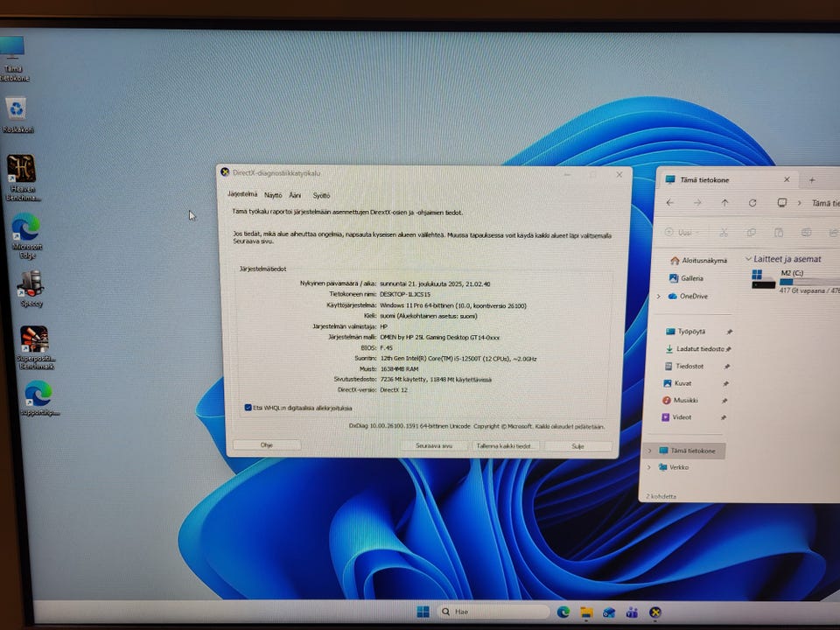This screenshot has height=630, width=840.
Task: Toggle Etsi WHQL:n digitaalisia allekirjoituksia checkbox
Action: 248,408
